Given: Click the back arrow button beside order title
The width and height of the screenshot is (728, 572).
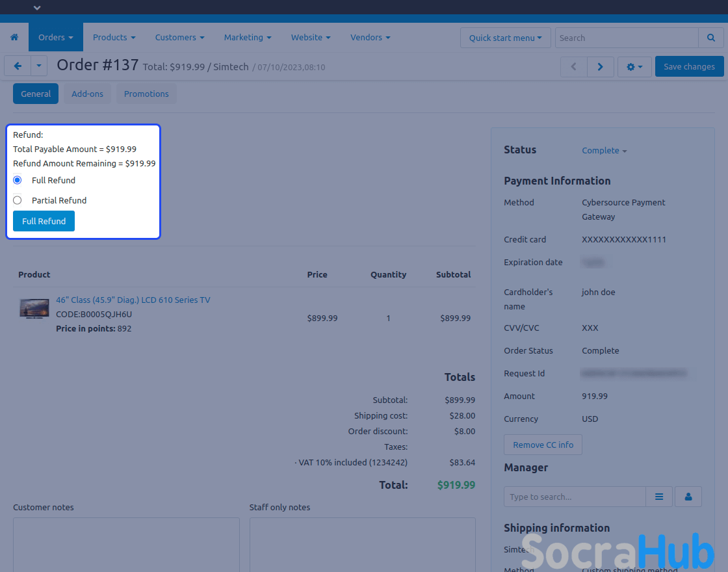Looking at the screenshot, I should [x=18, y=66].
